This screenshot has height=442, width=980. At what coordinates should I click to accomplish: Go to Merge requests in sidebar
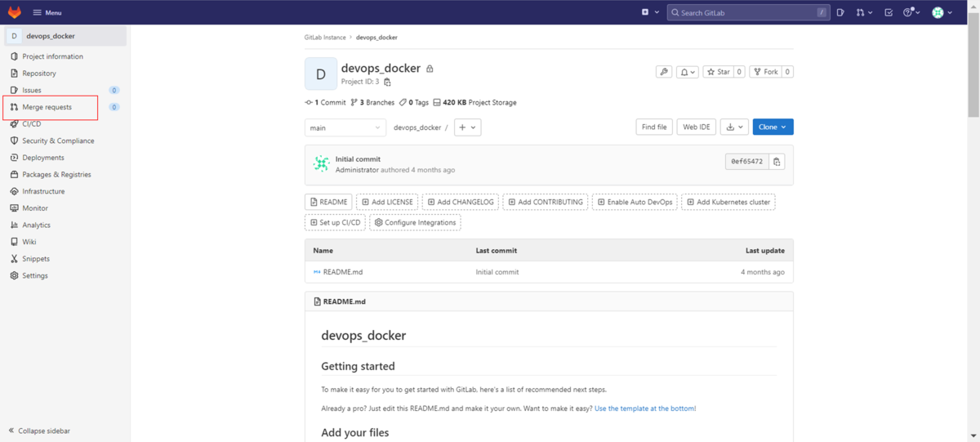47,107
